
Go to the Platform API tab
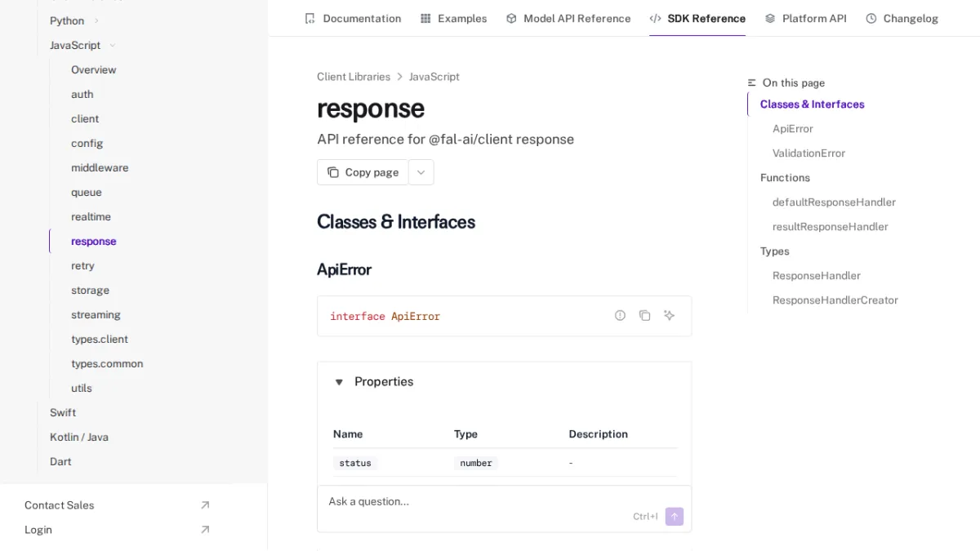click(805, 18)
